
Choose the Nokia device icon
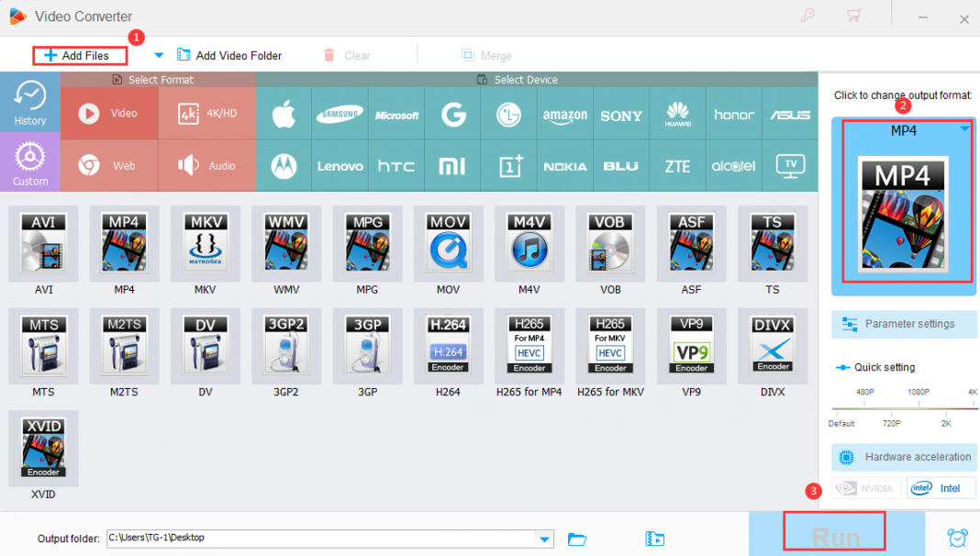[x=565, y=165]
